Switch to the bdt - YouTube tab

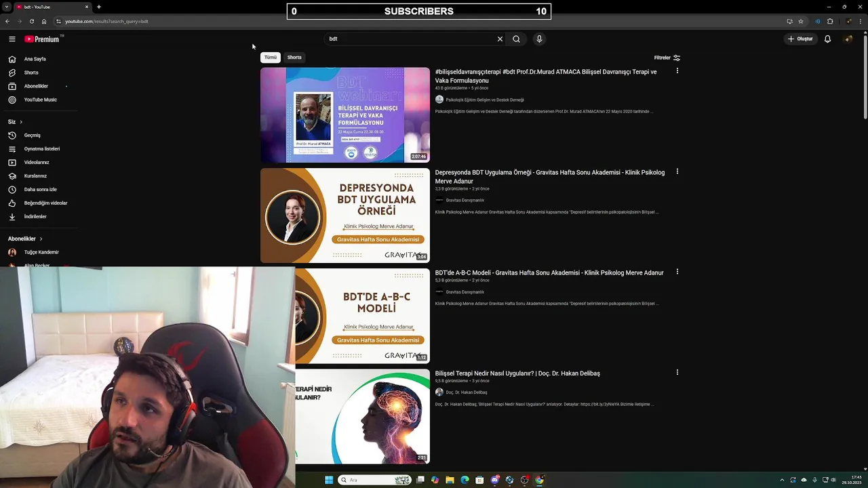click(53, 7)
